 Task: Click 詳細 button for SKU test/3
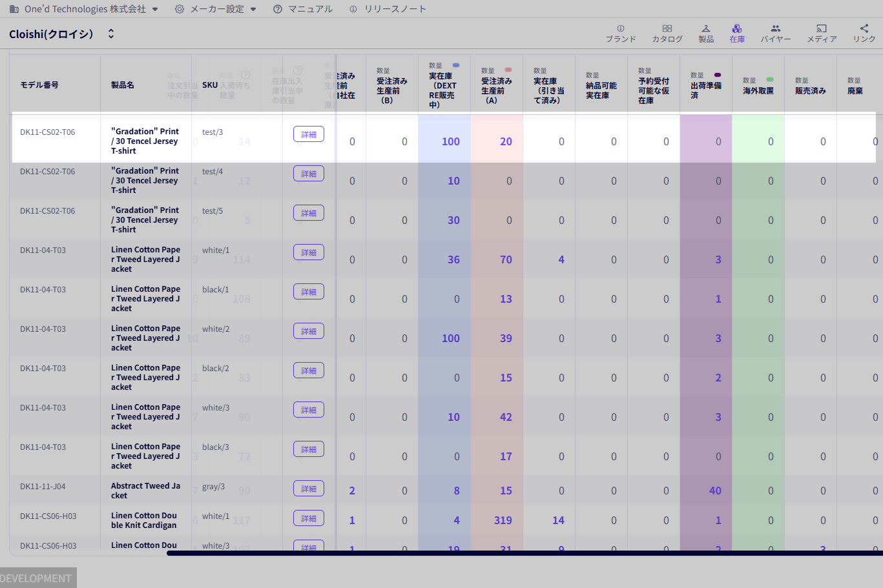309,134
